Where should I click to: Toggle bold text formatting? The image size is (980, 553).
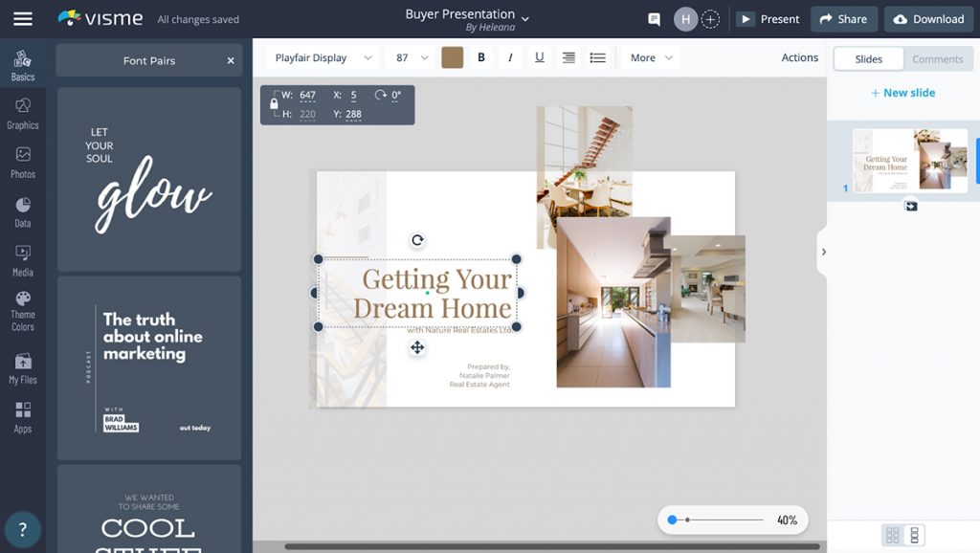point(481,57)
